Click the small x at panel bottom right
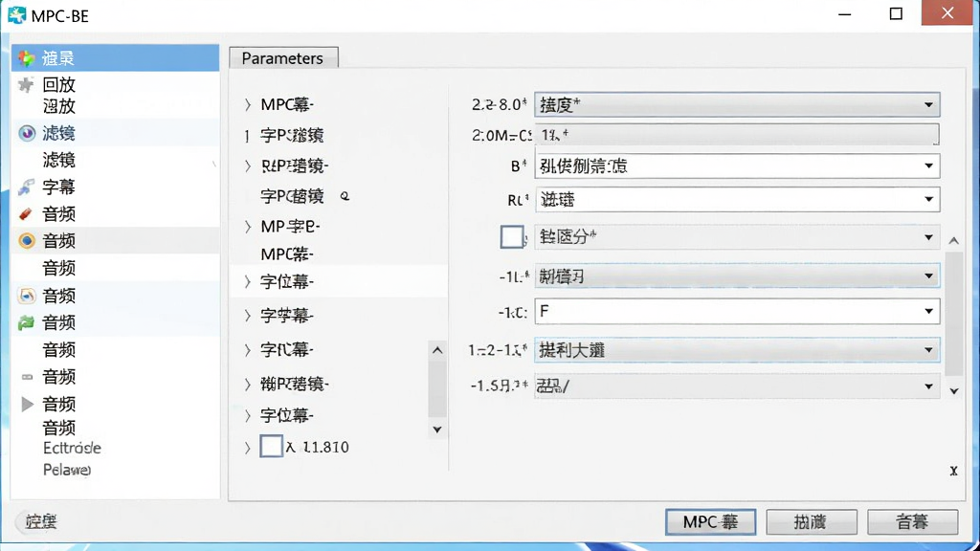980x551 pixels. pyautogui.click(x=954, y=471)
